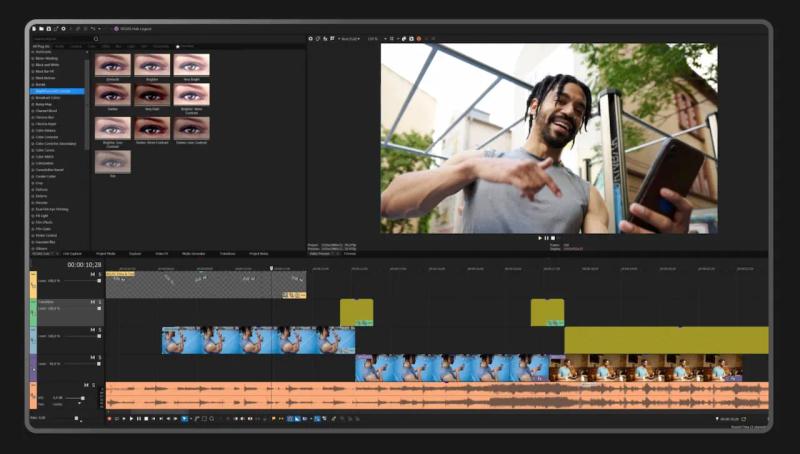Insert a region with the region icon
Viewport: 800px width, 454px height.
coord(281,418)
